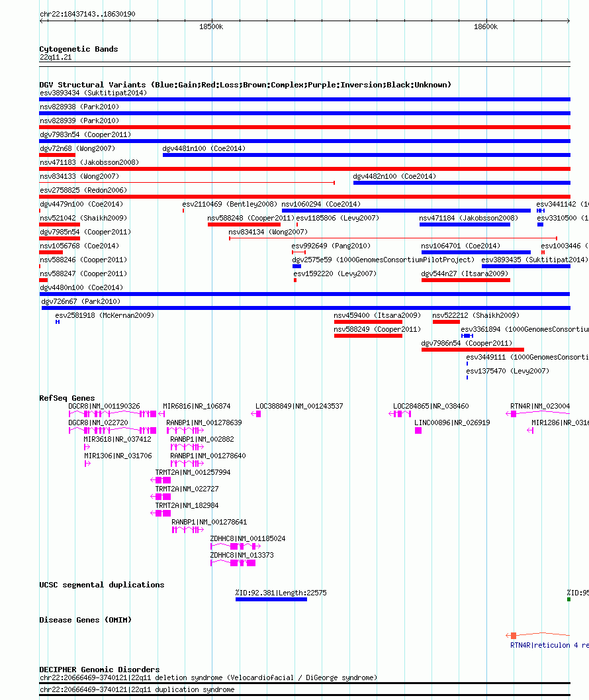
Task: Select nsv471184 (Jakobsson2008) variant label
Action: (469, 218)
